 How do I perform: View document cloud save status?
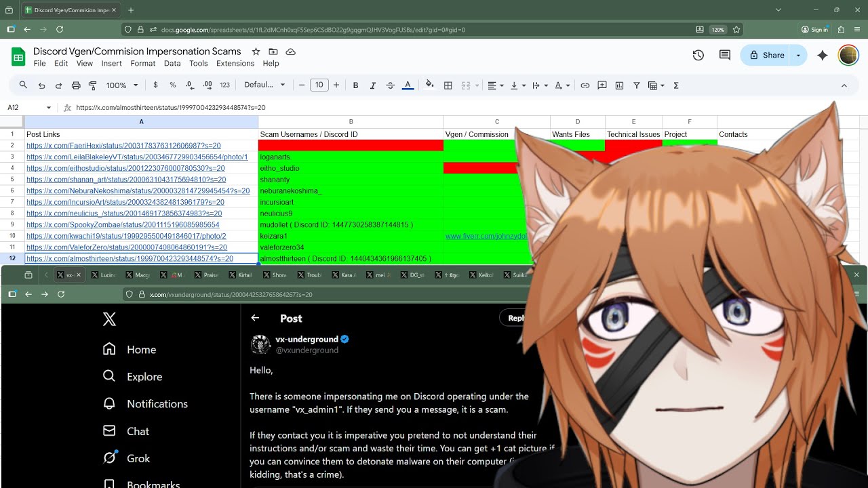(x=291, y=52)
